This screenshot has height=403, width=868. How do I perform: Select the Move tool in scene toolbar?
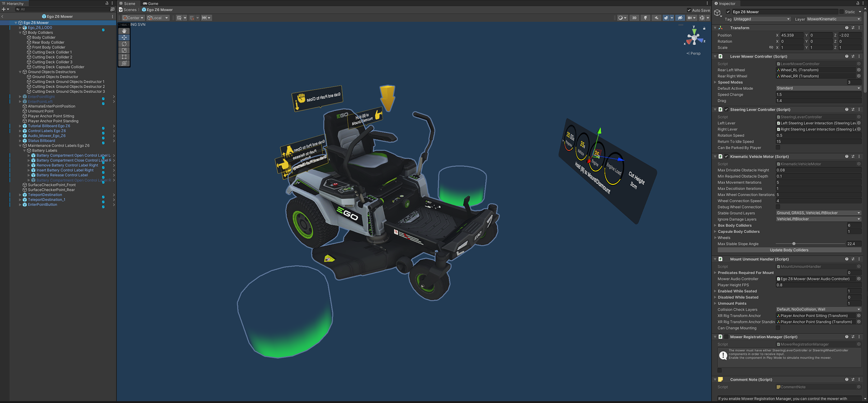tap(124, 37)
